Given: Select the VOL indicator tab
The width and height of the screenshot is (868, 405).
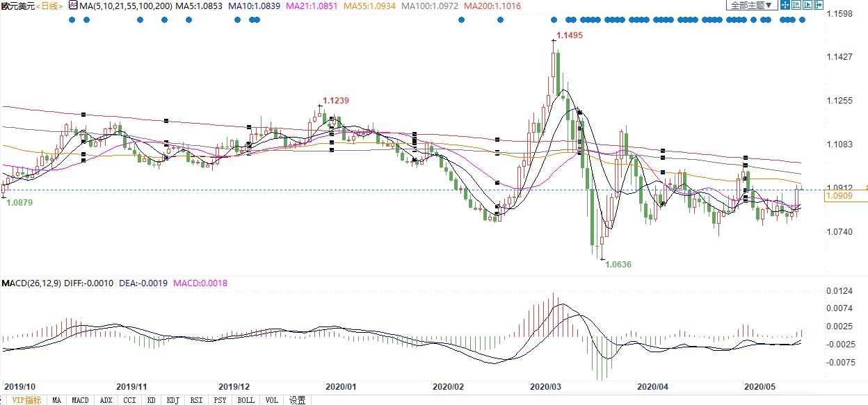Looking at the screenshot, I should pyautogui.click(x=272, y=400).
